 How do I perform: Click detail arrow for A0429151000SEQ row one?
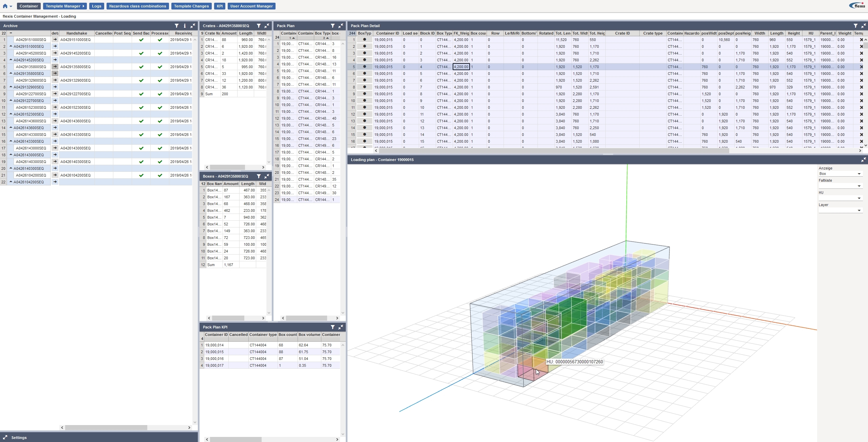55,40
